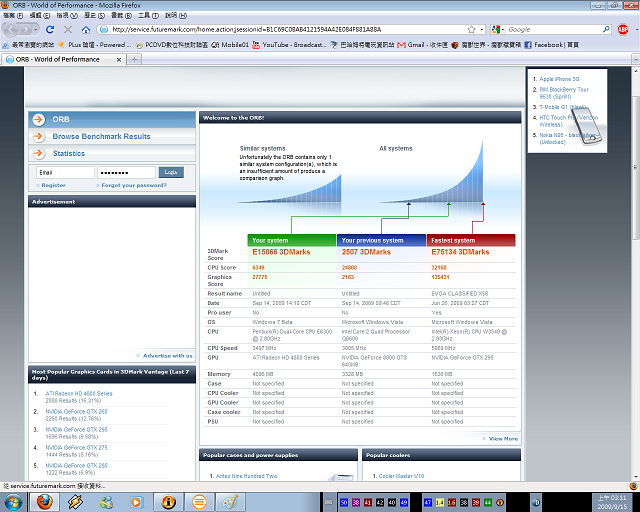This screenshot has height=512, width=640.
Task: Open the Statistics section
Action: pyautogui.click(x=69, y=154)
